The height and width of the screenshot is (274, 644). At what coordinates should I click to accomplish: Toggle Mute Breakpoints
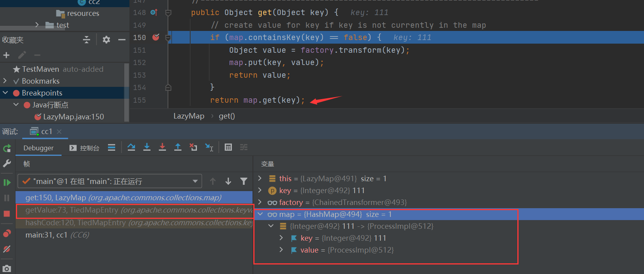coord(7,249)
